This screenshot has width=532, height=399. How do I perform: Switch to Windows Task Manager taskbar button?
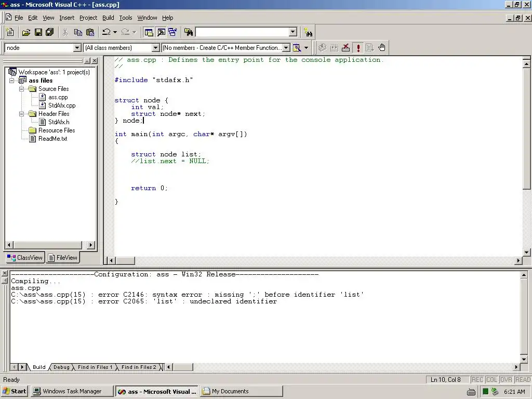click(x=72, y=391)
